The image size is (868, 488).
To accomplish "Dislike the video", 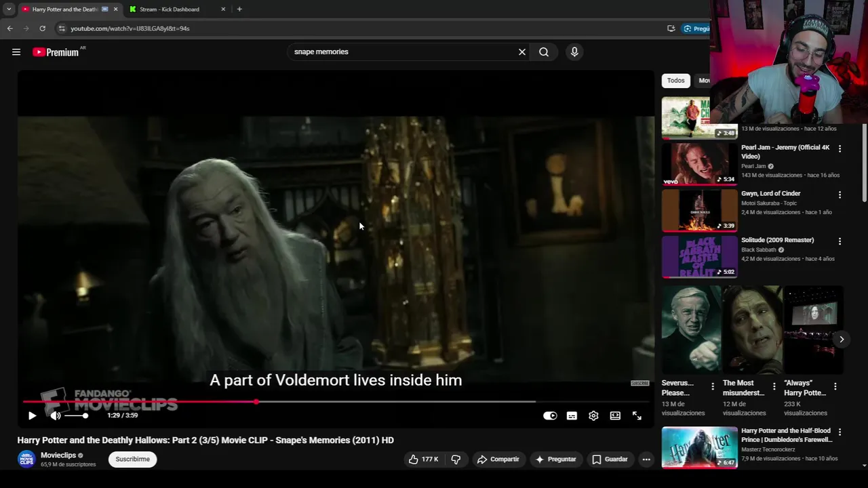I will [x=456, y=460].
